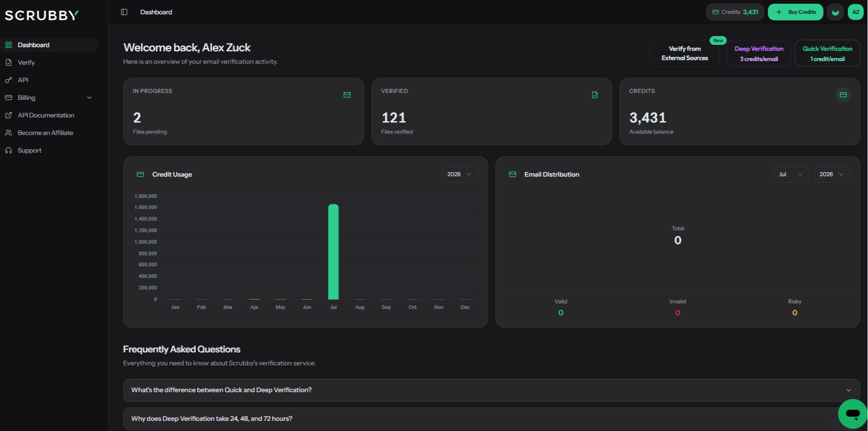Open the Support section
The width and height of the screenshot is (868, 431).
pyautogui.click(x=49, y=150)
